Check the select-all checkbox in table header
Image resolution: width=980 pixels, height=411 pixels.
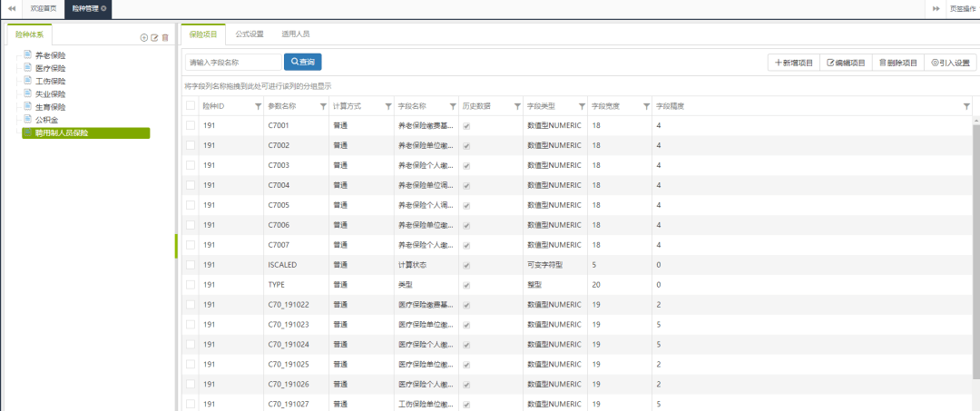[191, 106]
